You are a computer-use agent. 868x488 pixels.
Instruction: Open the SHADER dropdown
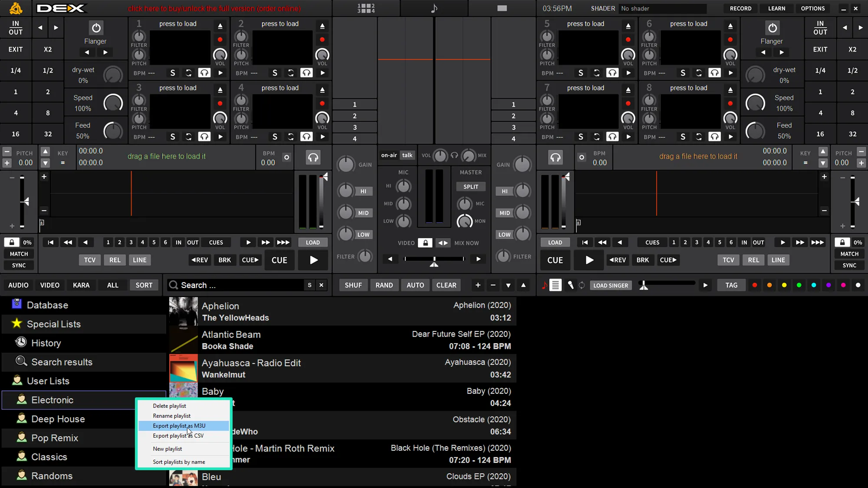point(662,8)
